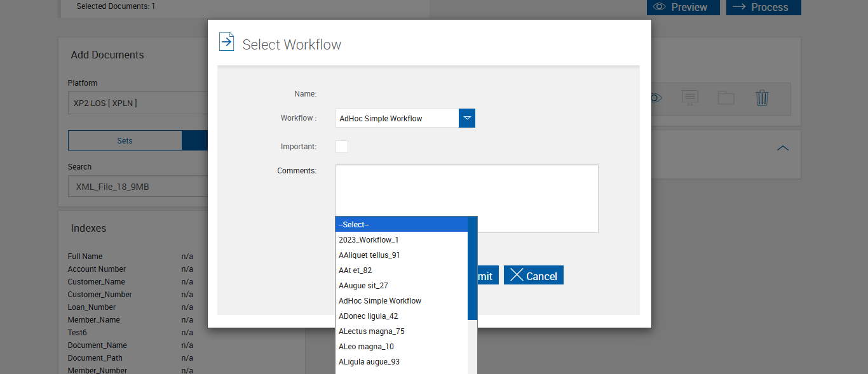Click the monitor display icon
The image size is (868, 374).
click(690, 98)
